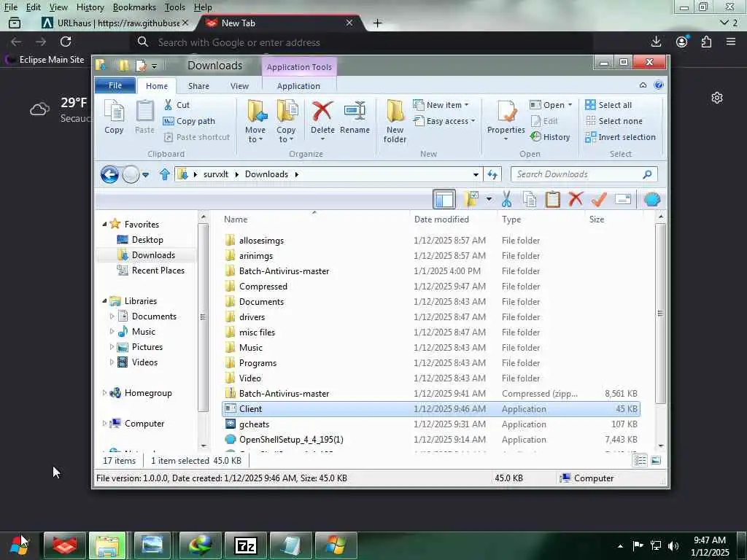Open the new tab page settings gear

(x=717, y=98)
